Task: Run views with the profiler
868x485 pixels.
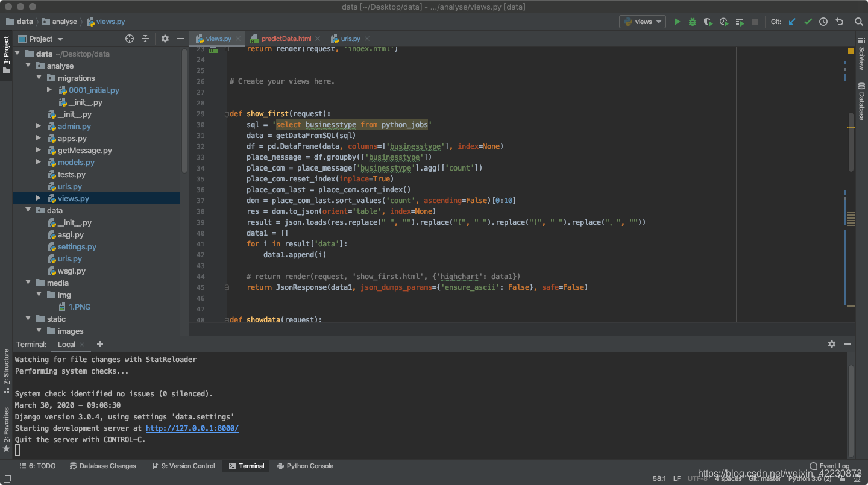Action: coord(724,22)
